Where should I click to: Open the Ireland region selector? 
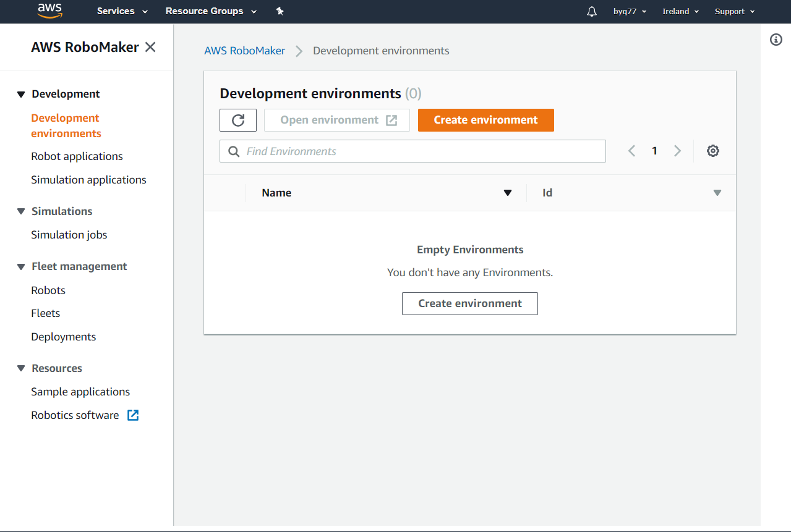pyautogui.click(x=680, y=12)
